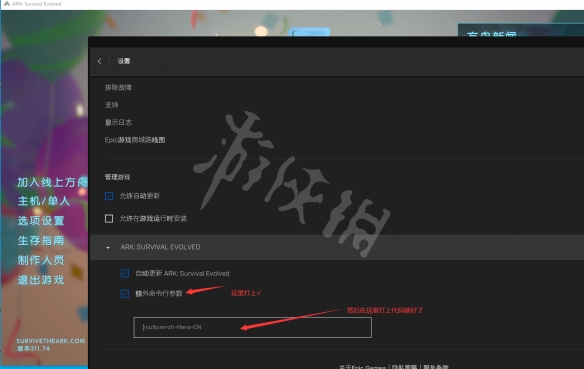Click the 设置 page title
This screenshot has width=584, height=369.
(124, 61)
